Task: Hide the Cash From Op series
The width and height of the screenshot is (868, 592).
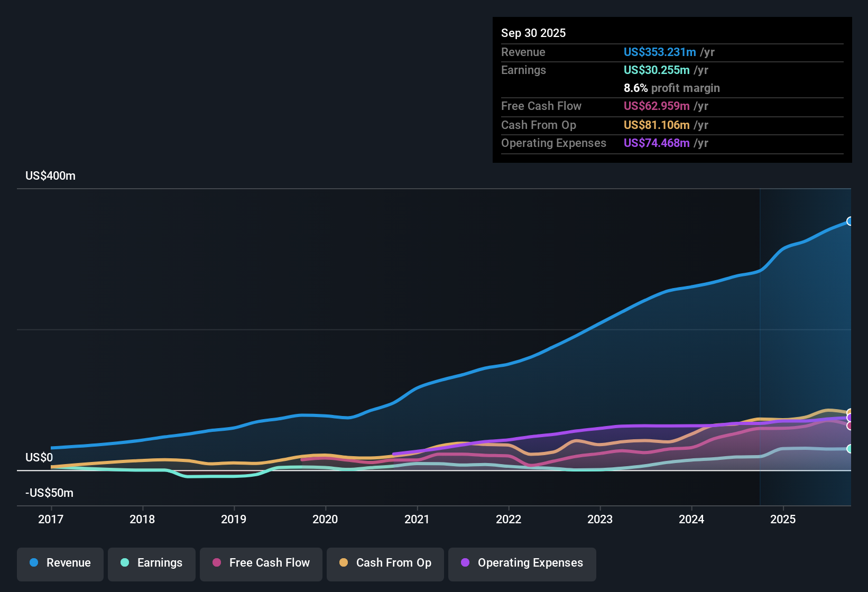Action: tap(385, 563)
